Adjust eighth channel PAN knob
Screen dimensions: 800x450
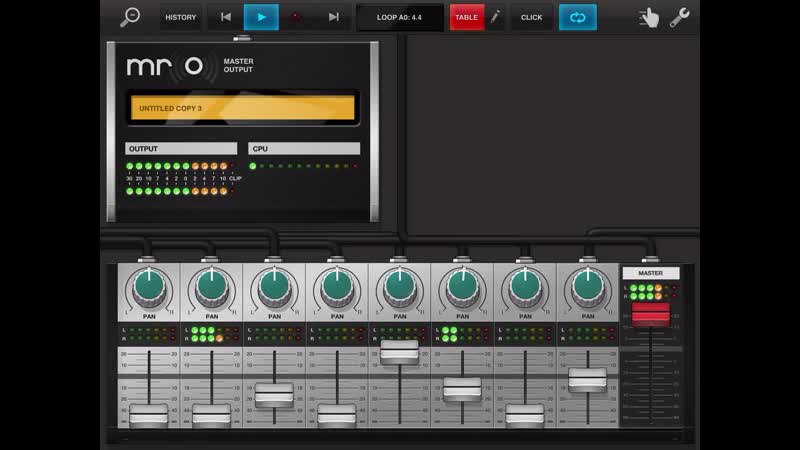point(588,288)
